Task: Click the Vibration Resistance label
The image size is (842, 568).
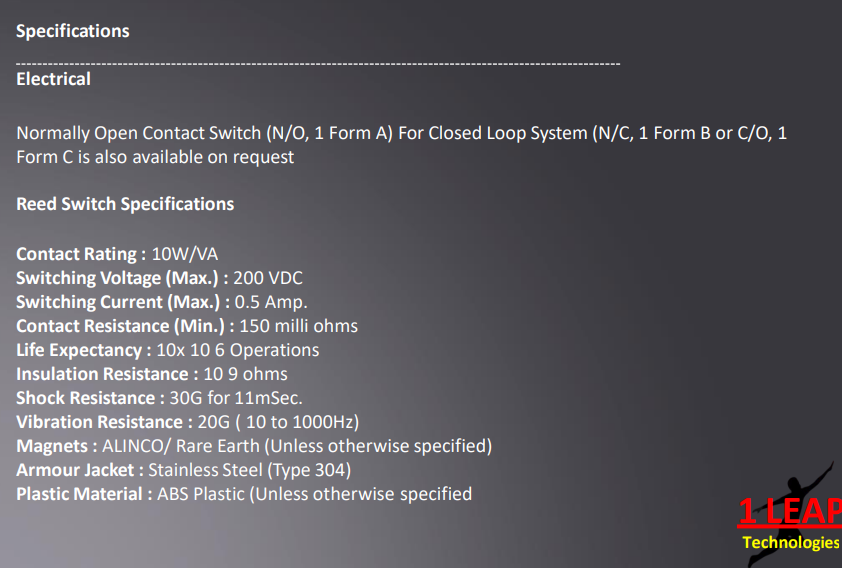Action: pos(99,422)
